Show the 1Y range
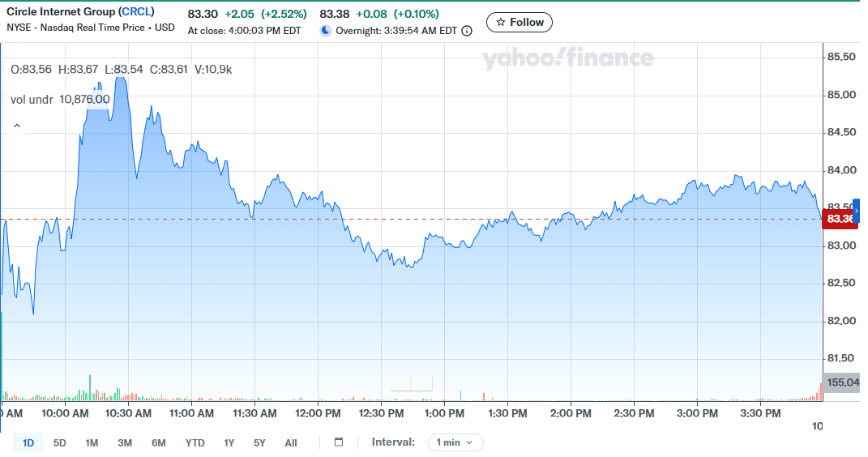The image size is (868, 457). tap(229, 442)
